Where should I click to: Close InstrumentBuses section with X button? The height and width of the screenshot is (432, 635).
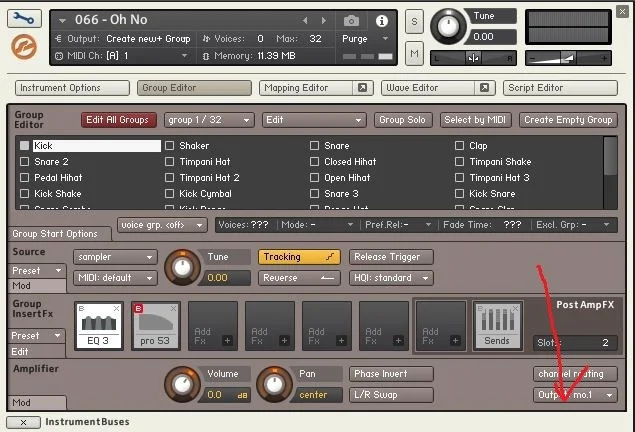[x=23, y=422]
